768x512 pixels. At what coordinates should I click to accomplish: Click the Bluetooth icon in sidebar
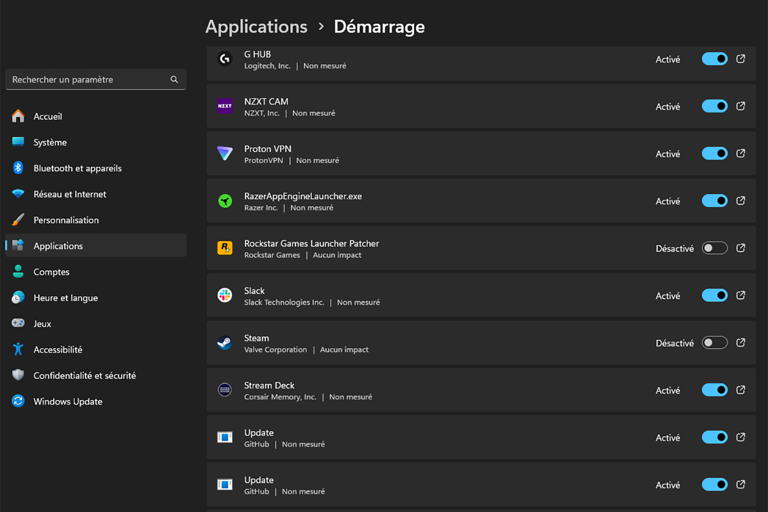(x=18, y=168)
